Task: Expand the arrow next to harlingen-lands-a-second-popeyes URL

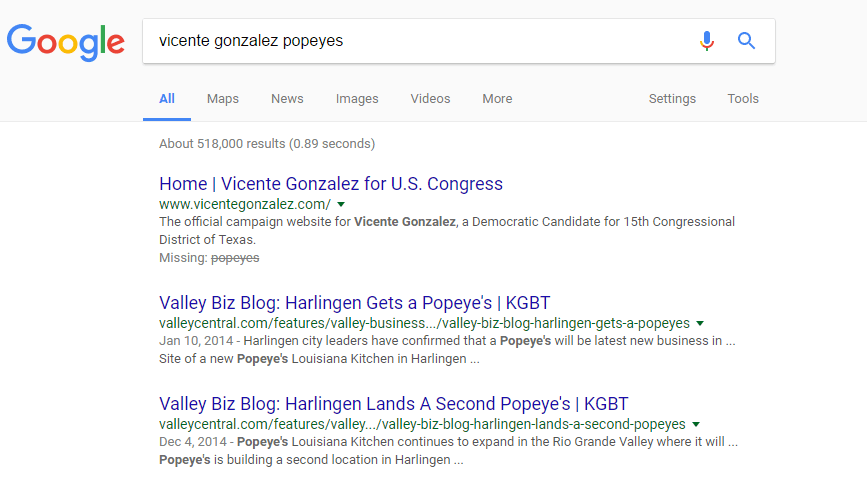Action: pyautogui.click(x=696, y=424)
